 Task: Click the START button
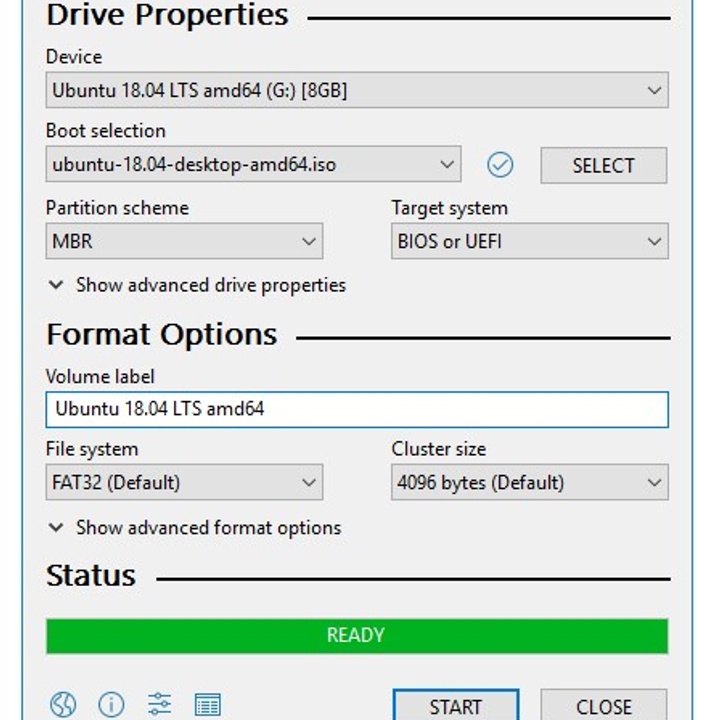456,705
